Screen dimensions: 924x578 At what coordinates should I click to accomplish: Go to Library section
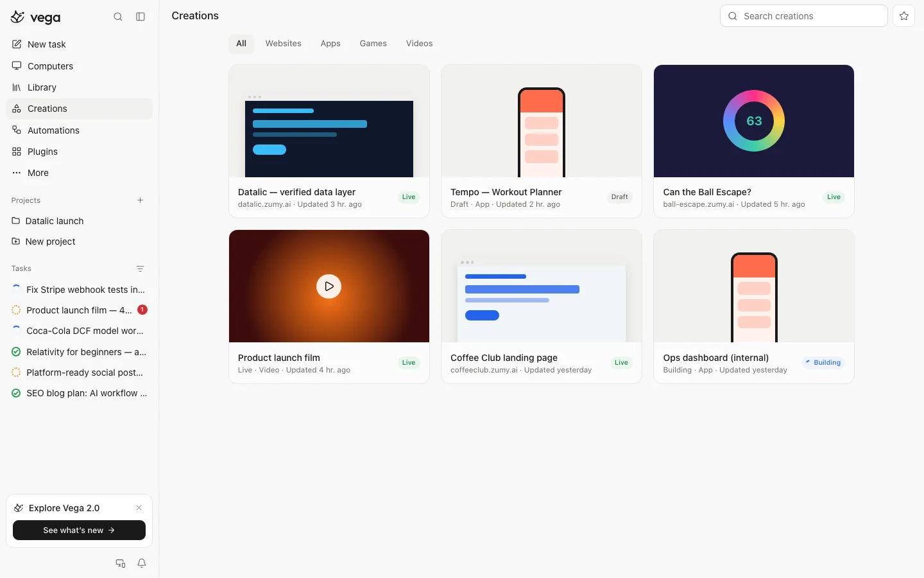[x=79, y=87]
